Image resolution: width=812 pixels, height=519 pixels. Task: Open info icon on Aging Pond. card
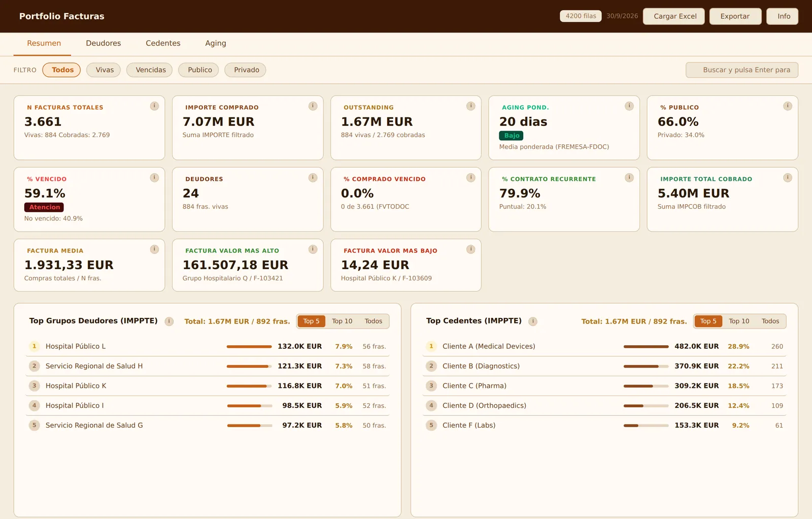[629, 106]
